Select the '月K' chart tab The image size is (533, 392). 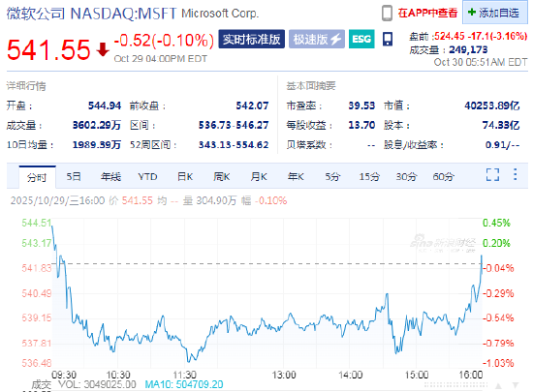259,177
